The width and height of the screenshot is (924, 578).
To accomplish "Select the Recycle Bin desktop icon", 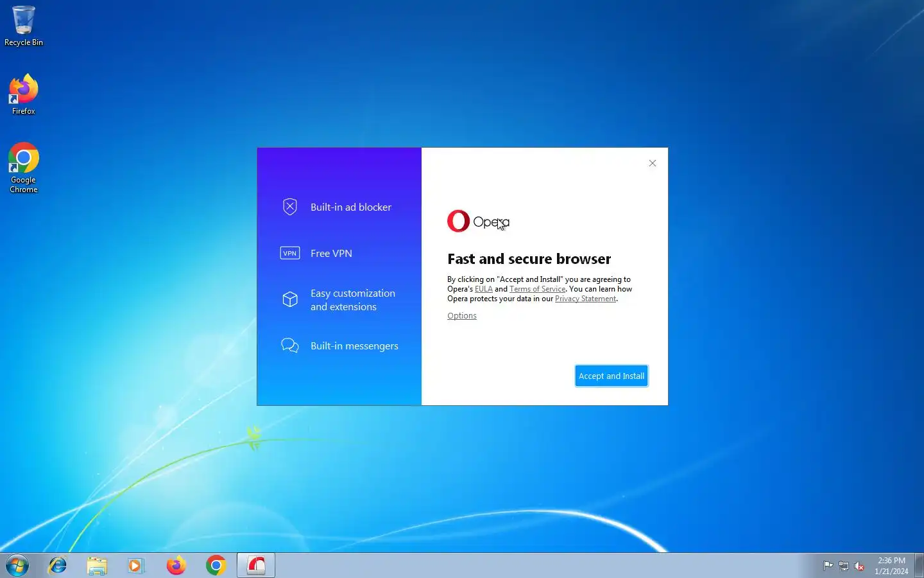I will pos(24,26).
